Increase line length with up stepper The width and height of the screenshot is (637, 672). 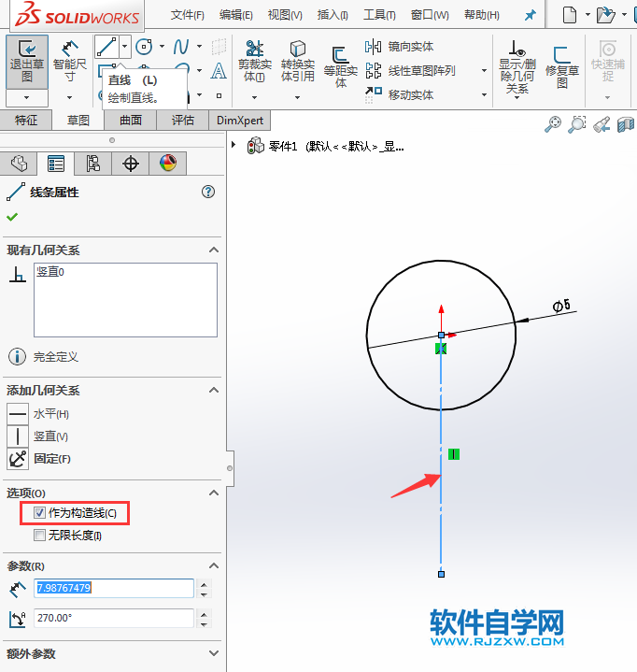pyautogui.click(x=204, y=584)
